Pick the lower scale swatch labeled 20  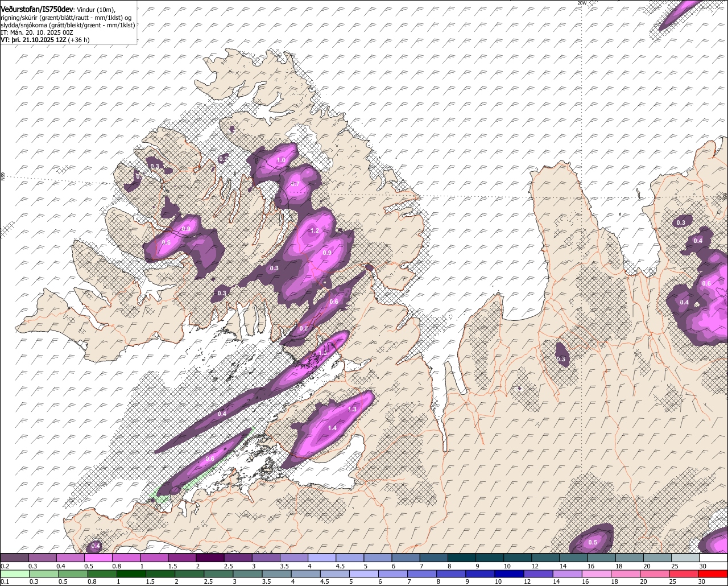tap(656, 573)
